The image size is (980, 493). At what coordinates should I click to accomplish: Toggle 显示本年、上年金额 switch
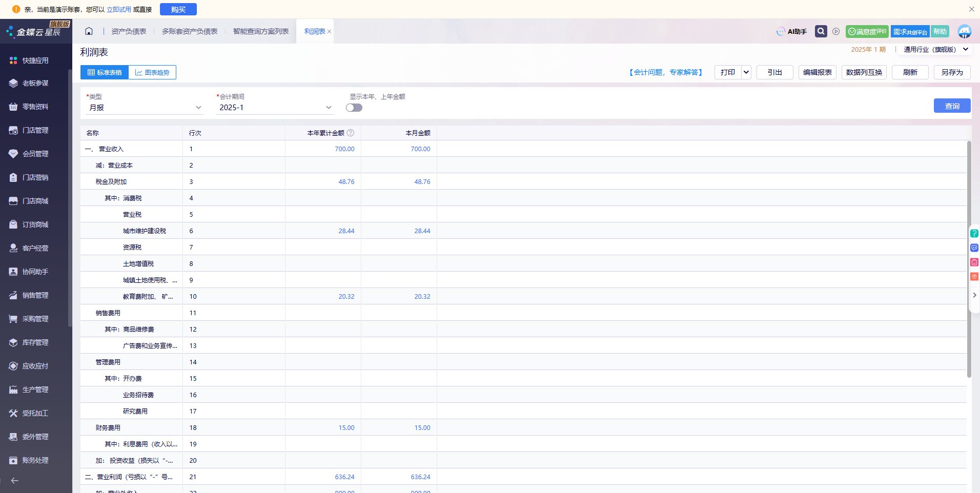point(354,108)
